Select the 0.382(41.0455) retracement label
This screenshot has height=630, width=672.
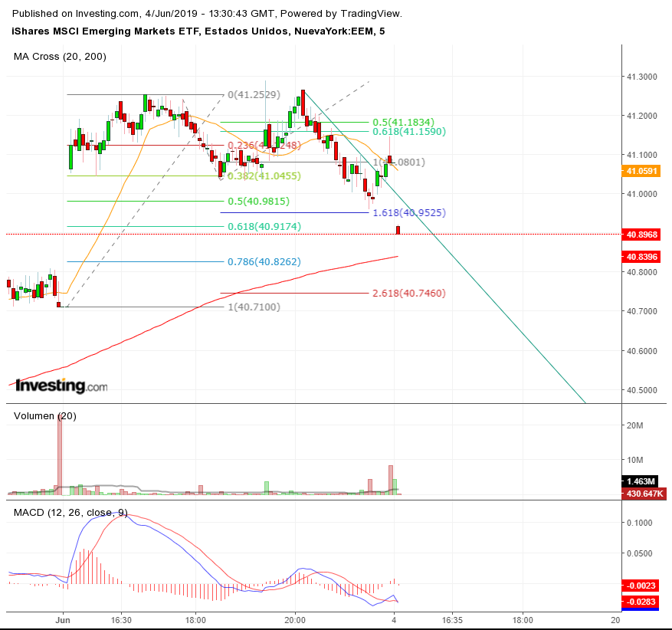pyautogui.click(x=264, y=176)
